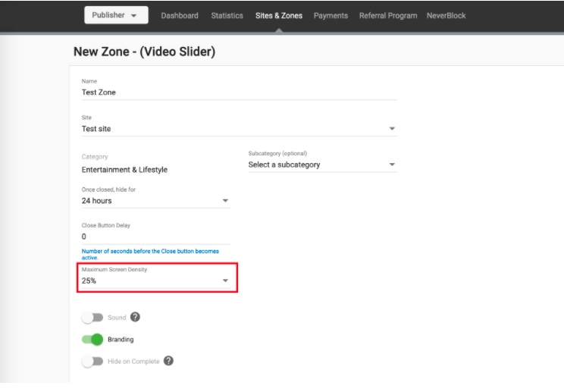This screenshot has height=392, width=564.
Task: Click the Site dropdown arrow icon
Action: click(392, 128)
